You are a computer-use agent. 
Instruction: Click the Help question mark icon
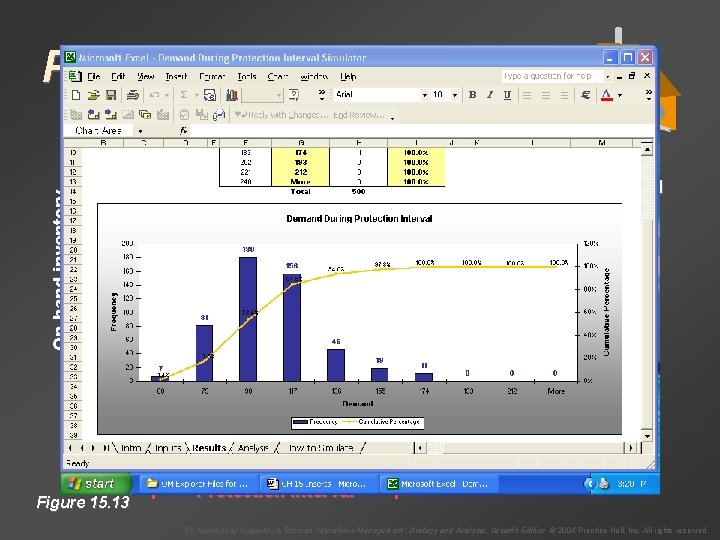tap(294, 95)
